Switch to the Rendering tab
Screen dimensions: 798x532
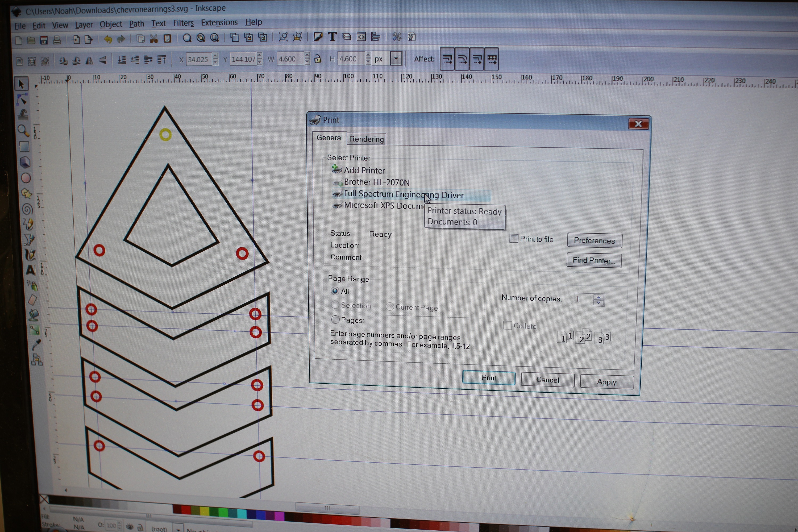click(x=367, y=139)
